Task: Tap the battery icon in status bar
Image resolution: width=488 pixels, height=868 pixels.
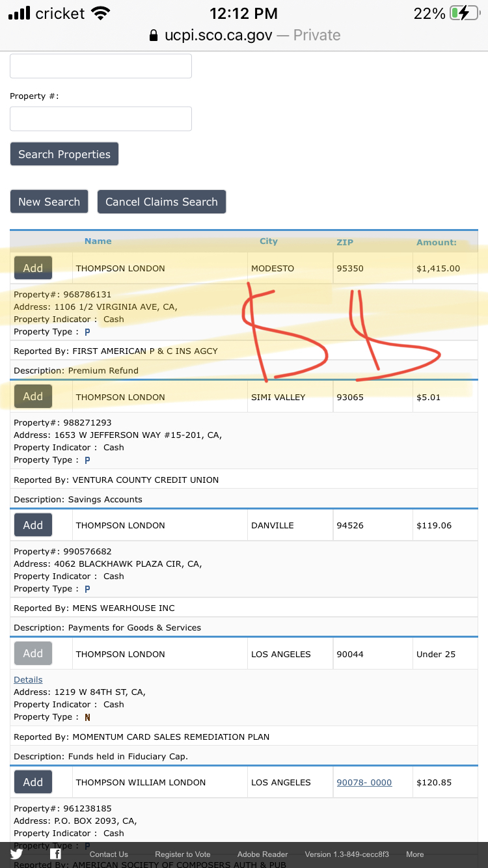Action: 464,13
